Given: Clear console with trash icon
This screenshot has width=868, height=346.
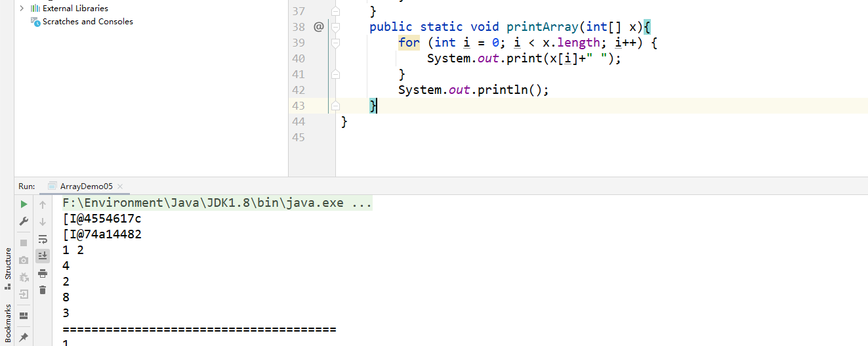Looking at the screenshot, I should click(43, 290).
